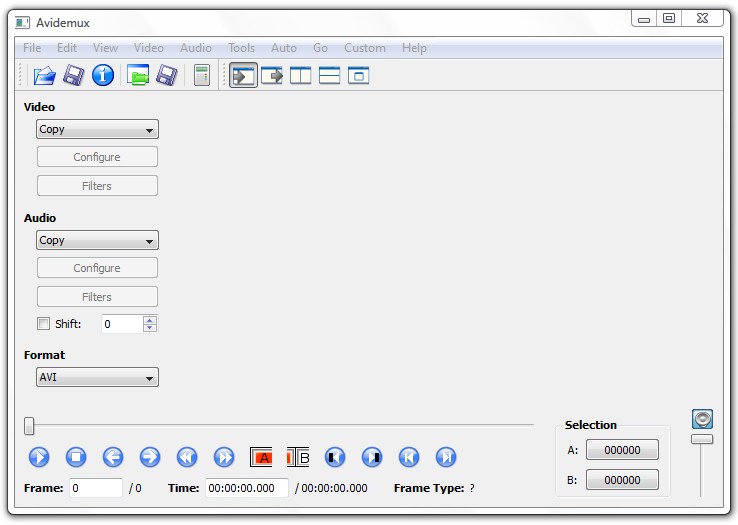
Task: Select the Separate window preview icon
Action: pos(359,75)
